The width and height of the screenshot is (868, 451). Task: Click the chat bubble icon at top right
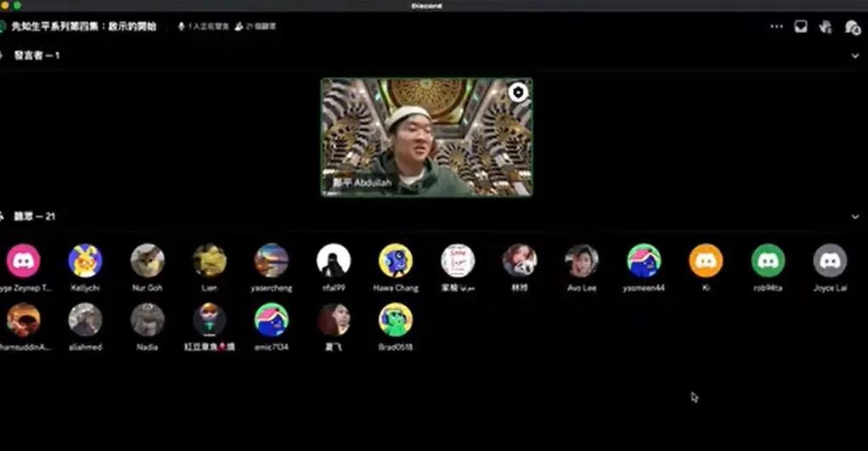point(852,27)
